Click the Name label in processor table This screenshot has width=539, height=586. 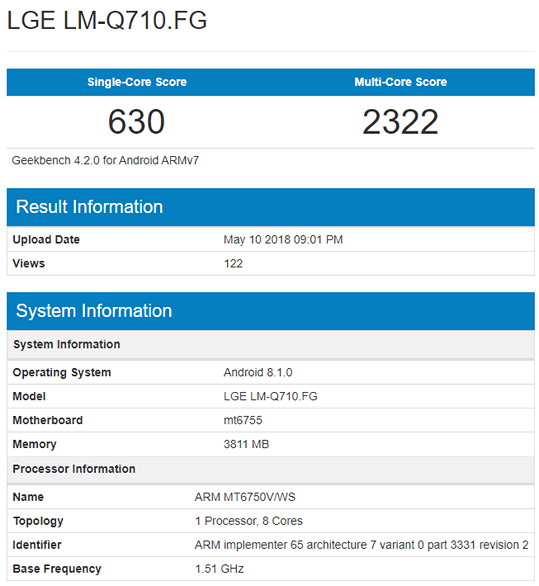point(28,497)
